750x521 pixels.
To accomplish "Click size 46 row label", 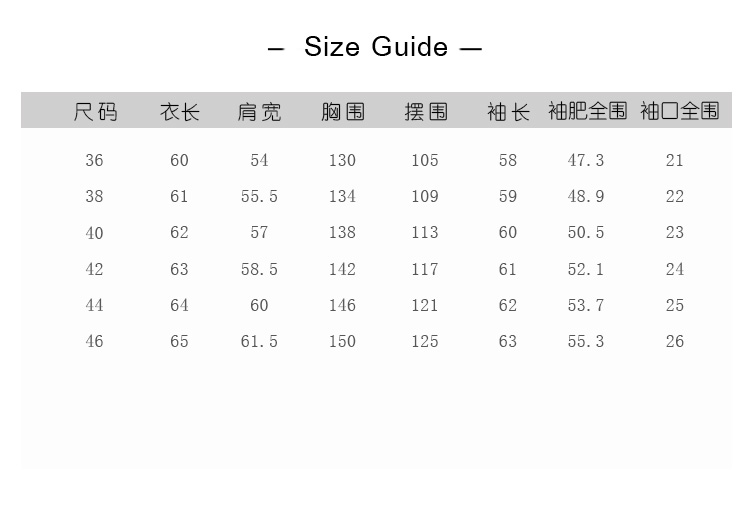I will click(94, 342).
